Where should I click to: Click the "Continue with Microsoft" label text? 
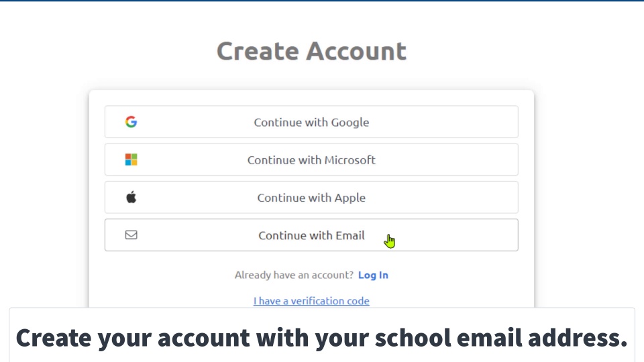tap(311, 160)
